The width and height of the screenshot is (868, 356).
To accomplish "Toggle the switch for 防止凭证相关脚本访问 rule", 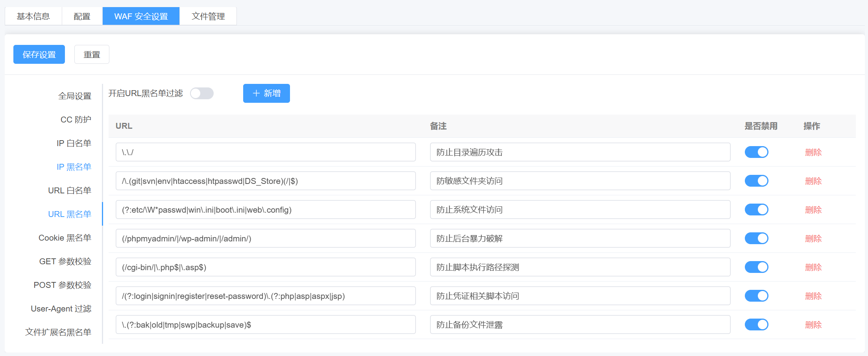I will pos(756,296).
